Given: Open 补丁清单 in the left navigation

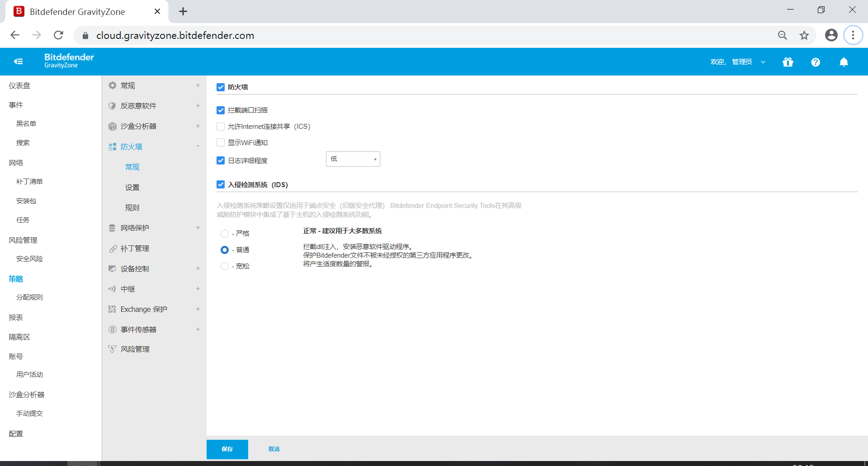Looking at the screenshot, I should point(29,182).
